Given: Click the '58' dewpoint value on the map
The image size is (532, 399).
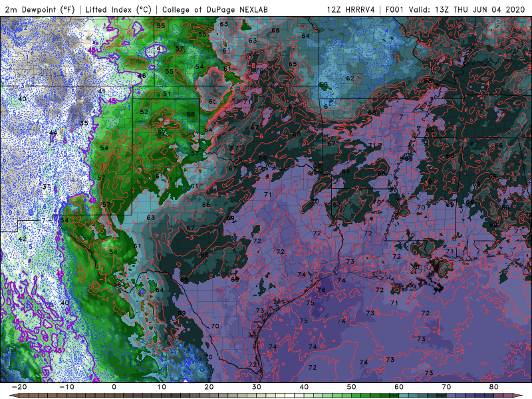Looking at the screenshot, I should [x=191, y=114].
